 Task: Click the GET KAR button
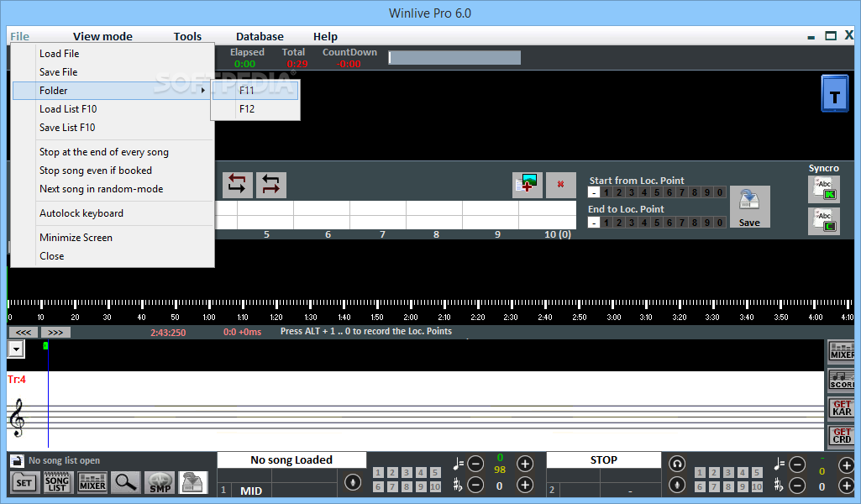[841, 408]
